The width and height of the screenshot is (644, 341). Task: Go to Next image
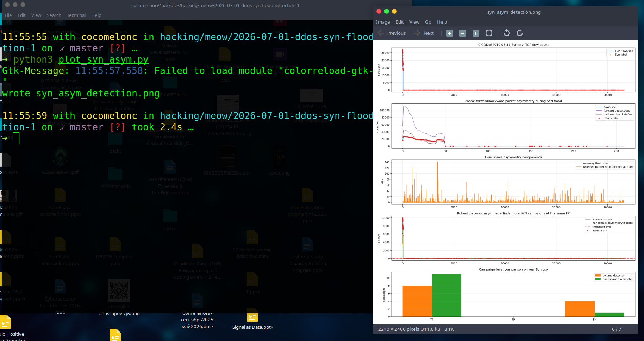(x=424, y=33)
